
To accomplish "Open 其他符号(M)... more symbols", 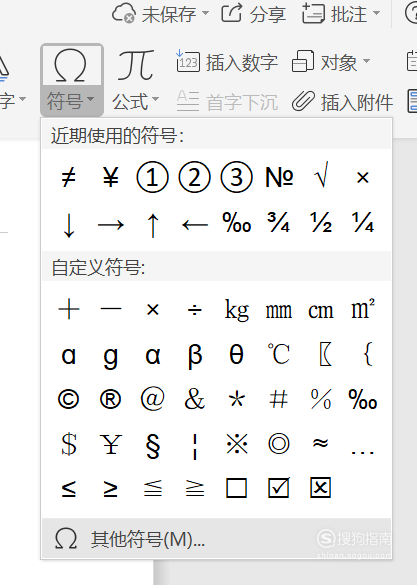I will pos(216,539).
